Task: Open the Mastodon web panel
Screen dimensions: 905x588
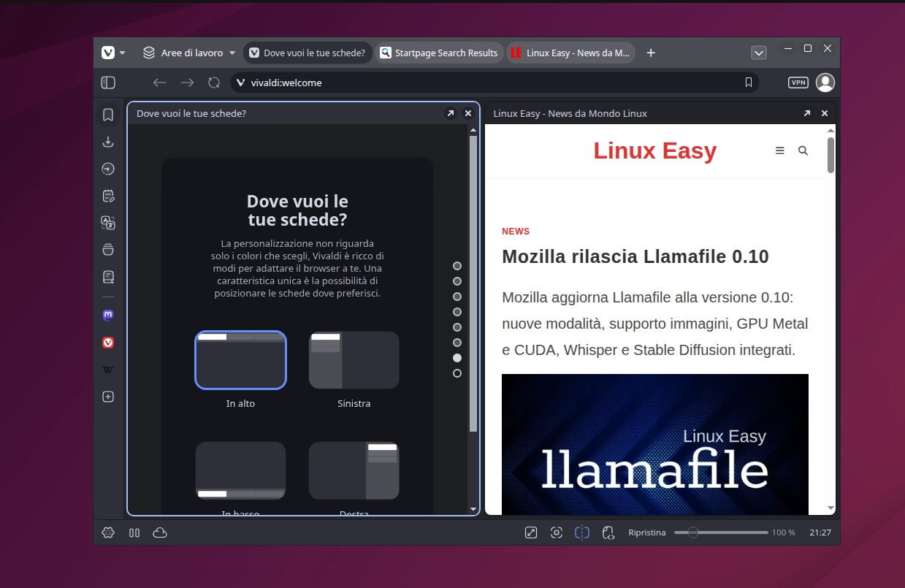Action: (x=107, y=315)
